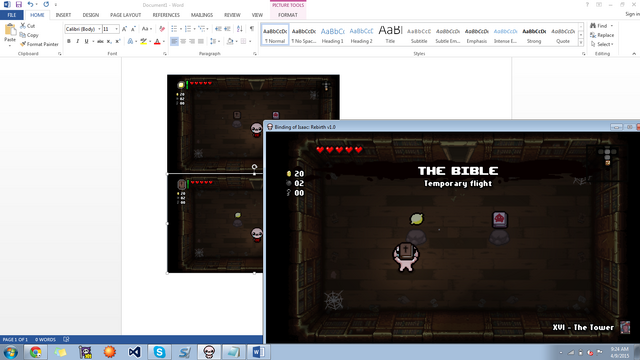This screenshot has width=640, height=360.
Task: Align text right
Action: [192, 41]
